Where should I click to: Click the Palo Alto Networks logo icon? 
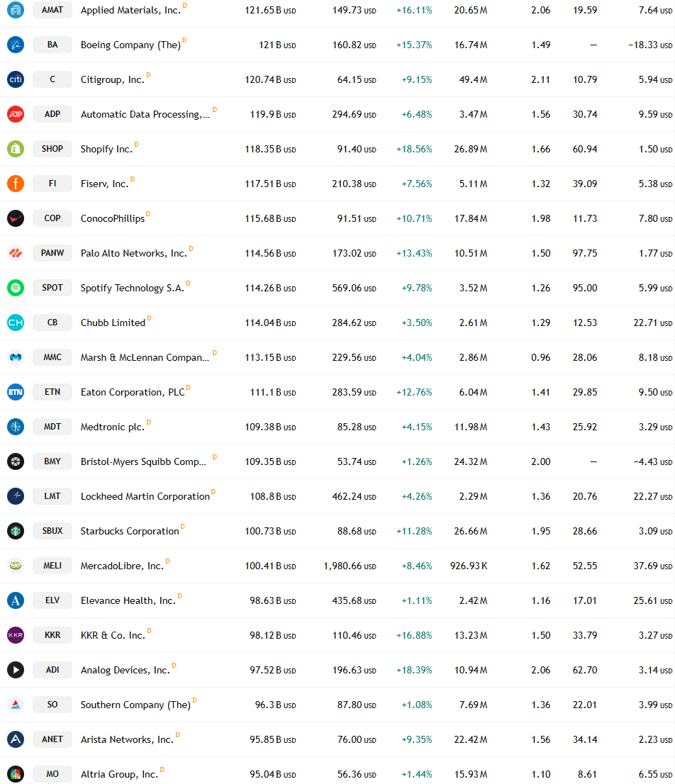click(16, 253)
